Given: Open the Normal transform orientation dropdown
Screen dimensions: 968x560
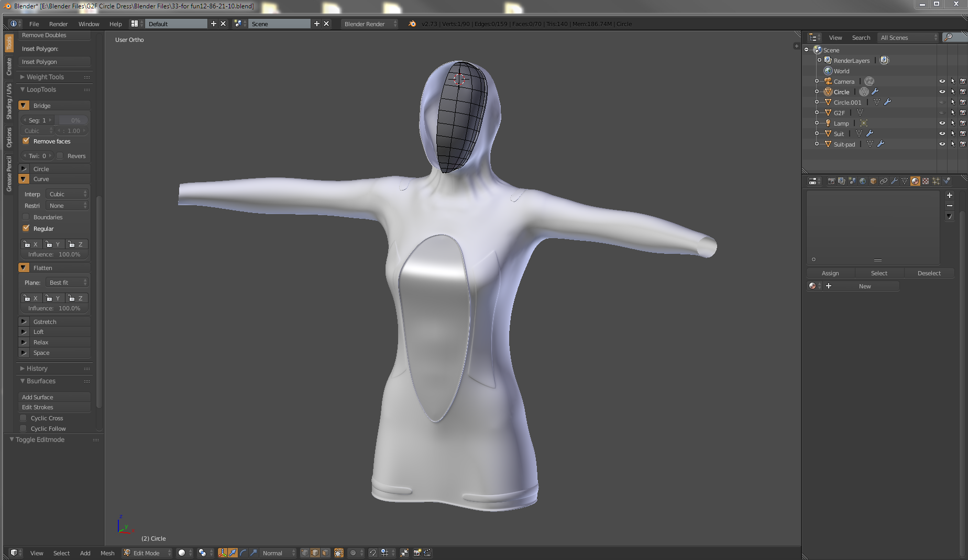Looking at the screenshot, I should pyautogui.click(x=278, y=553).
